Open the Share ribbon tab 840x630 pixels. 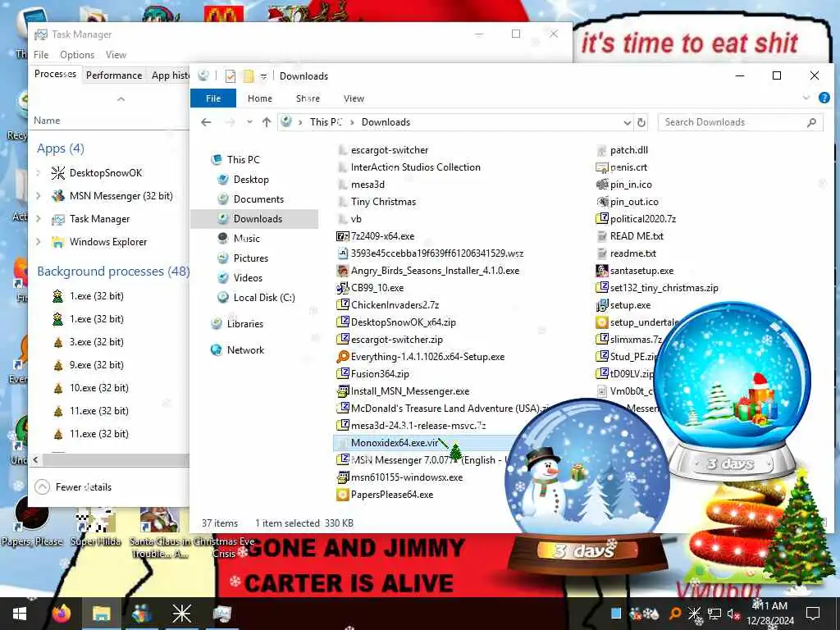308,98
